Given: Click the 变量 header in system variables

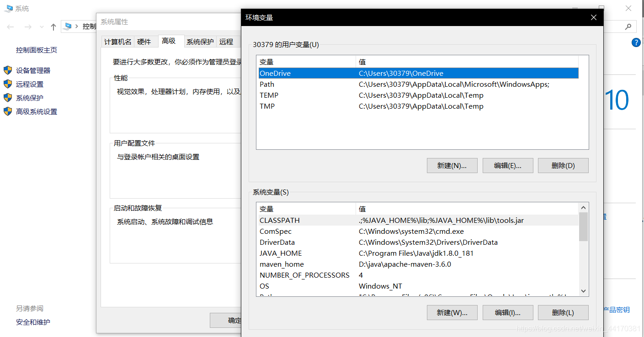Looking at the screenshot, I should point(306,209).
